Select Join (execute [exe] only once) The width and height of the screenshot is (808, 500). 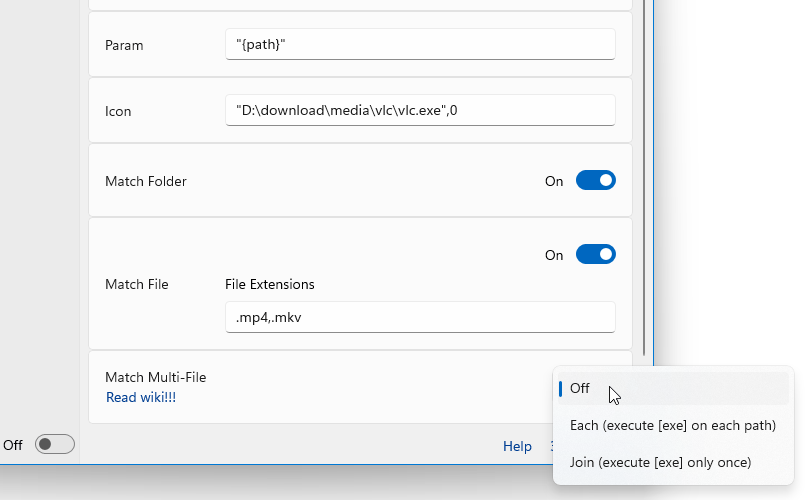pos(673,462)
